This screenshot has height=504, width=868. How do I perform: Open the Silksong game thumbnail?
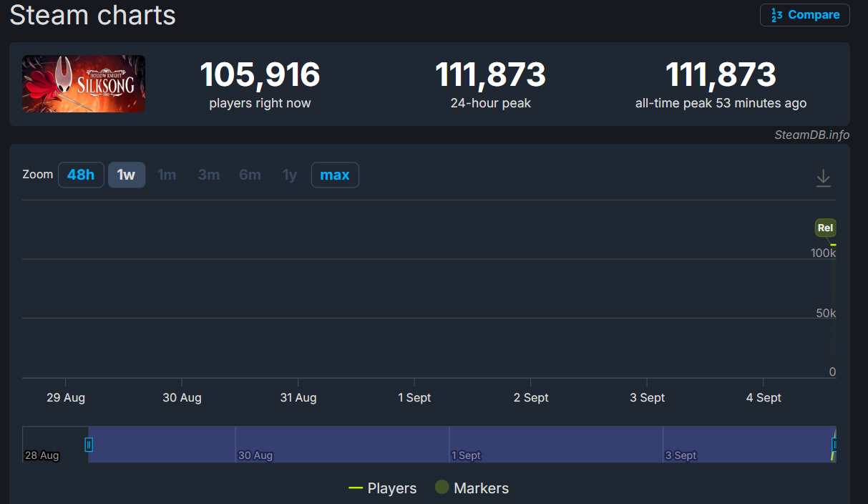[84, 84]
